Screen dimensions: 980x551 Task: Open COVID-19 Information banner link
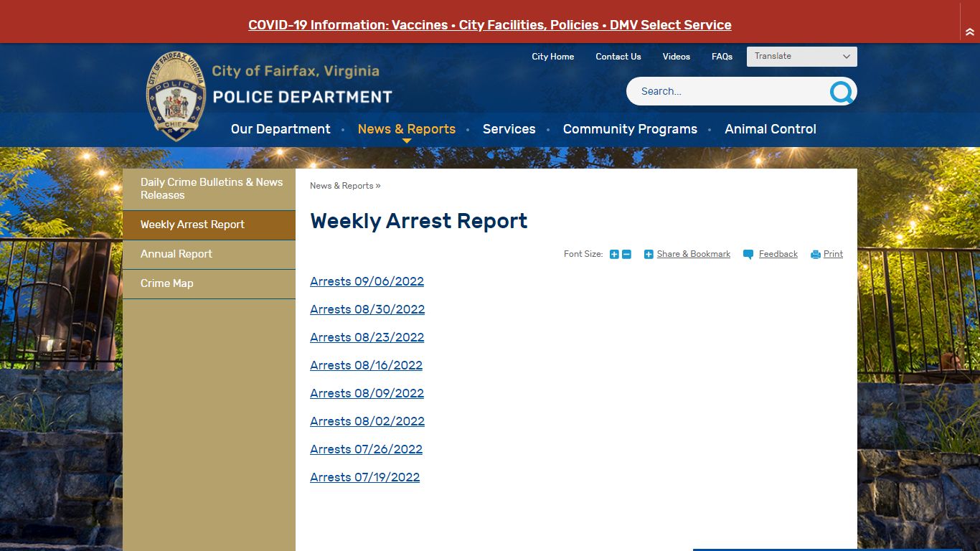point(490,25)
